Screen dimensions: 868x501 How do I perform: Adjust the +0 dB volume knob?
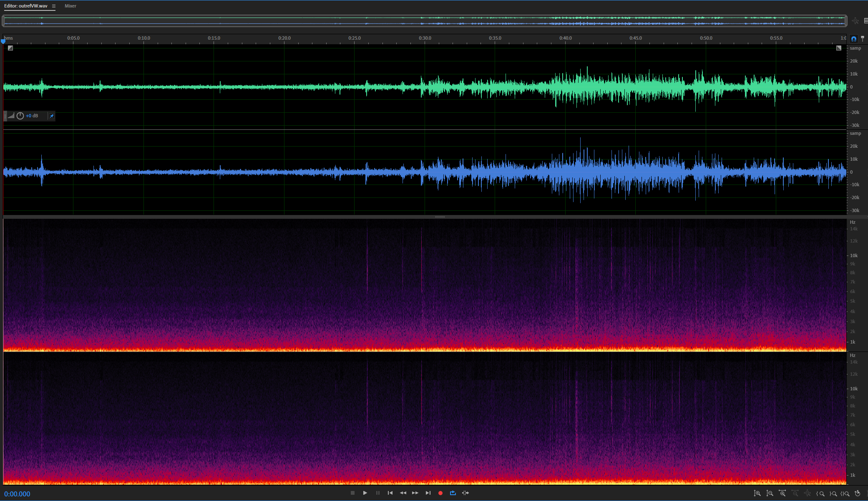[20, 116]
